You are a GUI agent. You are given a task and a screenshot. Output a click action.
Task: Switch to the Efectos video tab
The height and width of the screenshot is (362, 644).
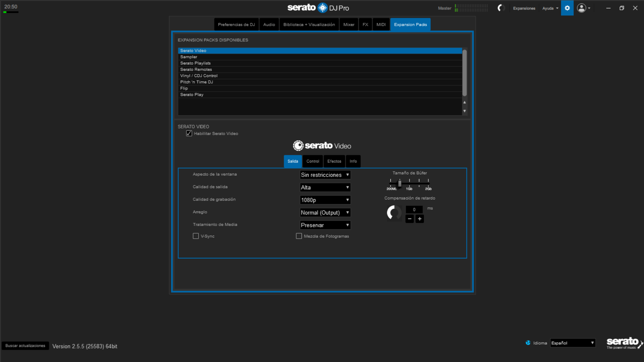tap(334, 161)
